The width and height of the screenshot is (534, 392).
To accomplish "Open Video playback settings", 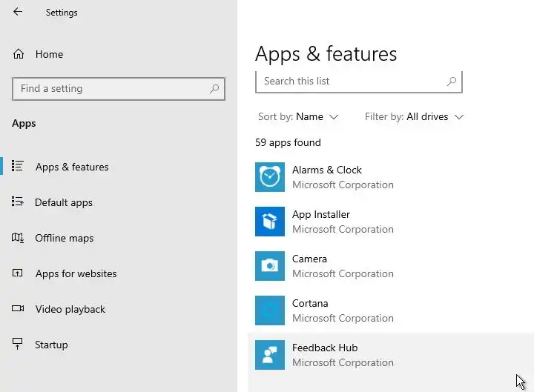I will [x=70, y=309].
